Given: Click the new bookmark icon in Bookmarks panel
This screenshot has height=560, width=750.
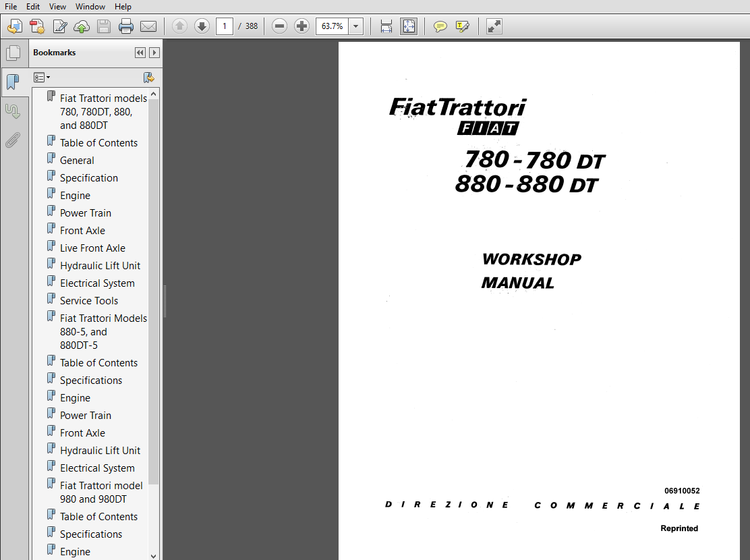Looking at the screenshot, I should (x=149, y=78).
